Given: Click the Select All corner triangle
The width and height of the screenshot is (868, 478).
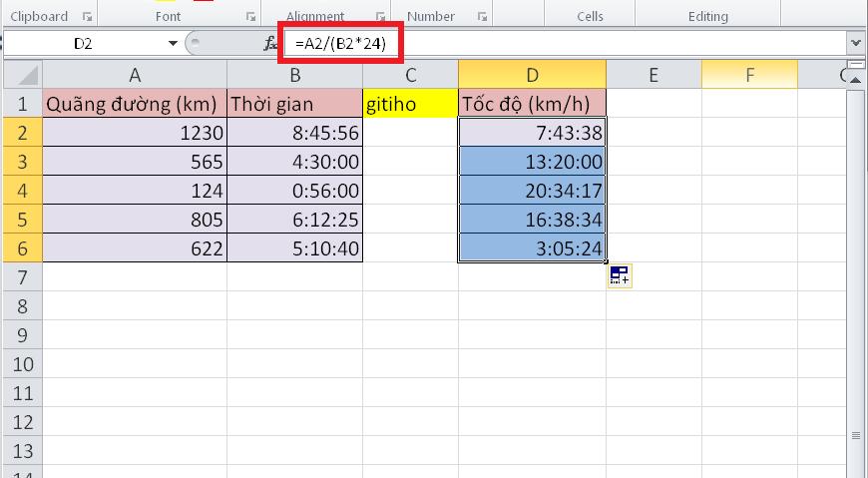Looking at the screenshot, I should tap(23, 75).
